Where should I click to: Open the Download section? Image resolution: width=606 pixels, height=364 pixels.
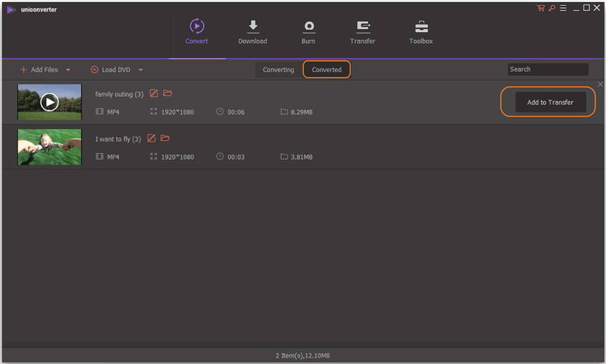click(253, 32)
